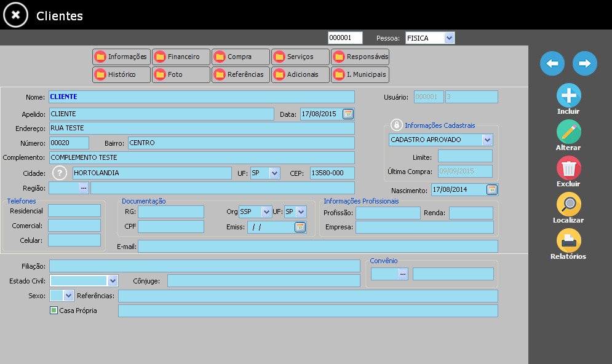This screenshot has width=612, height=364.
Task: Expand the CADASTRO APROVADO dropdown
Action: click(487, 140)
